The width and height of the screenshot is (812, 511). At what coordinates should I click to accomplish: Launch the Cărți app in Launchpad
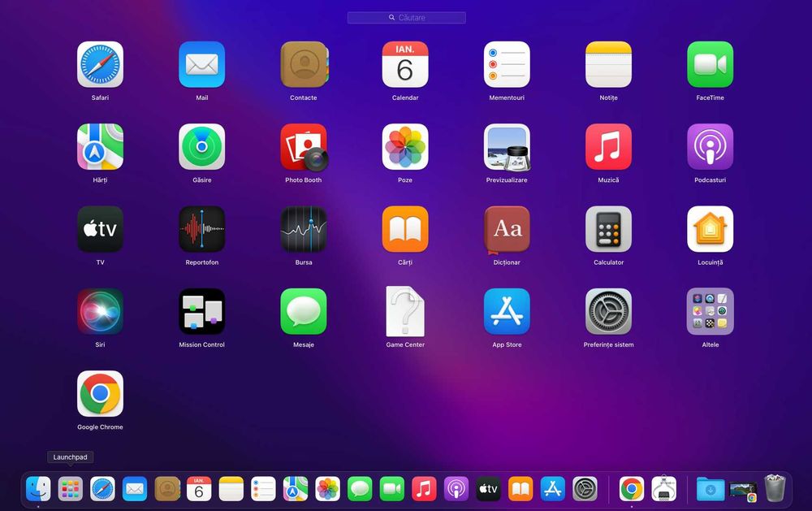click(x=405, y=229)
